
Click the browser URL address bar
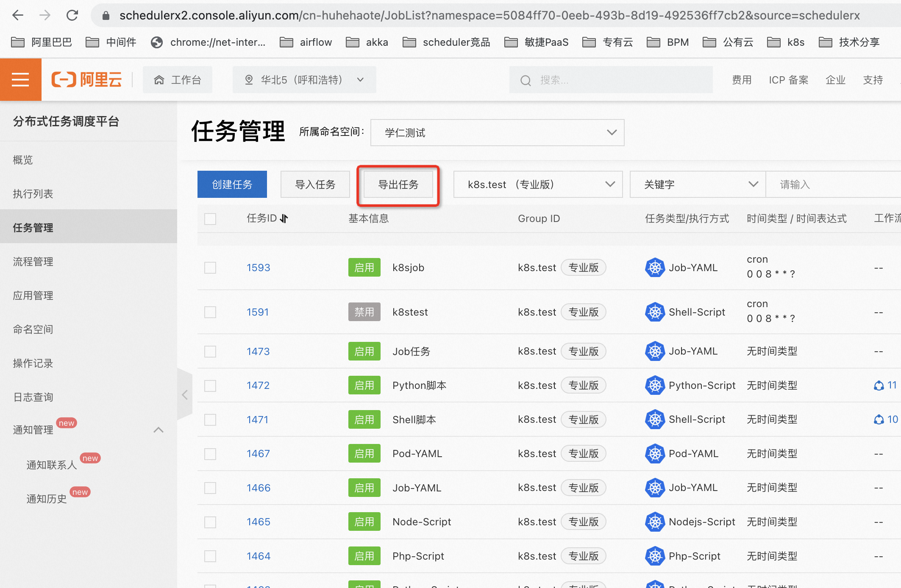(x=489, y=16)
